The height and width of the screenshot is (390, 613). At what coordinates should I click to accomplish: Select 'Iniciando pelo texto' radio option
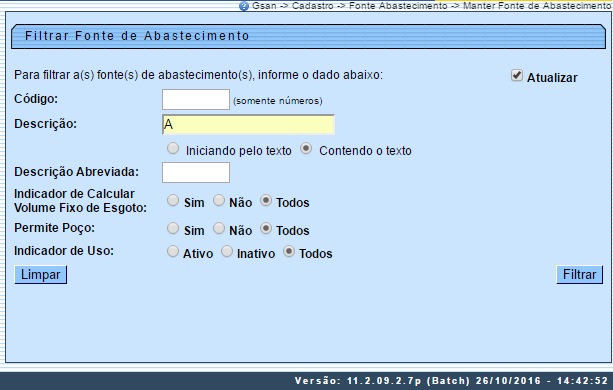[x=173, y=148]
